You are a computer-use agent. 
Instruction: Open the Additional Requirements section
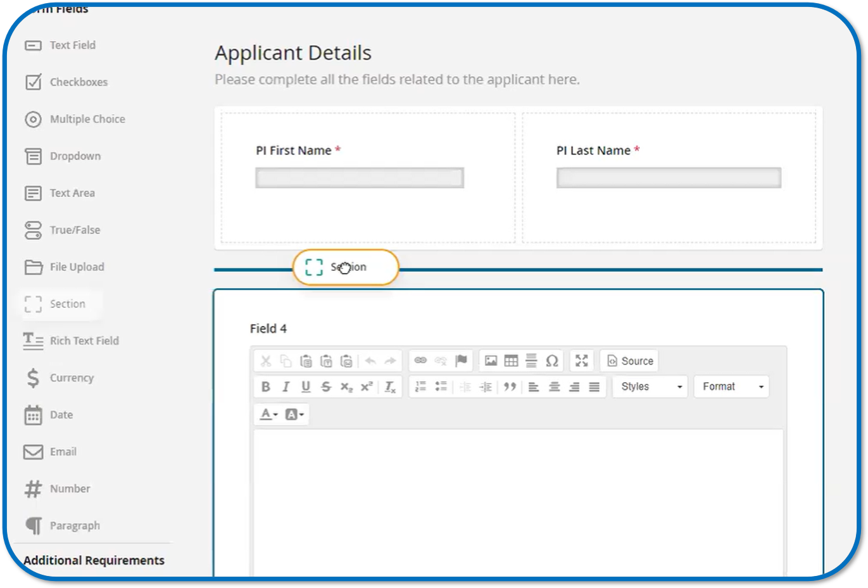pyautogui.click(x=94, y=560)
